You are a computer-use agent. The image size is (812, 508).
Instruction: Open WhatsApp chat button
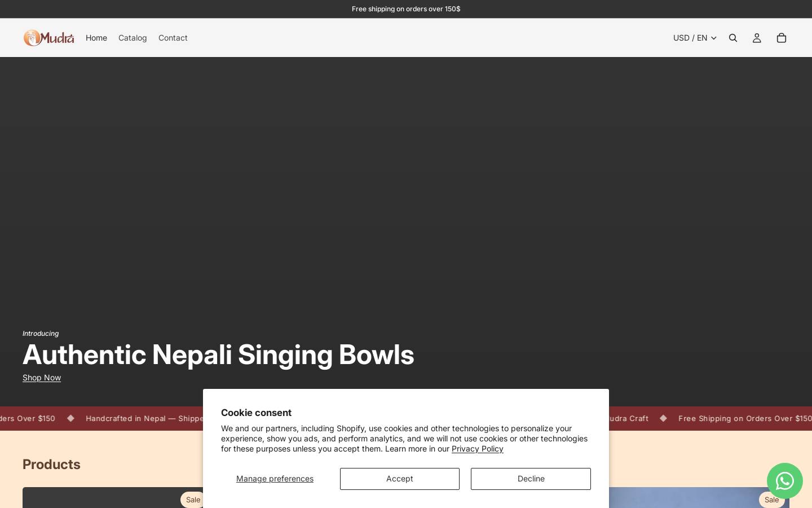click(785, 481)
